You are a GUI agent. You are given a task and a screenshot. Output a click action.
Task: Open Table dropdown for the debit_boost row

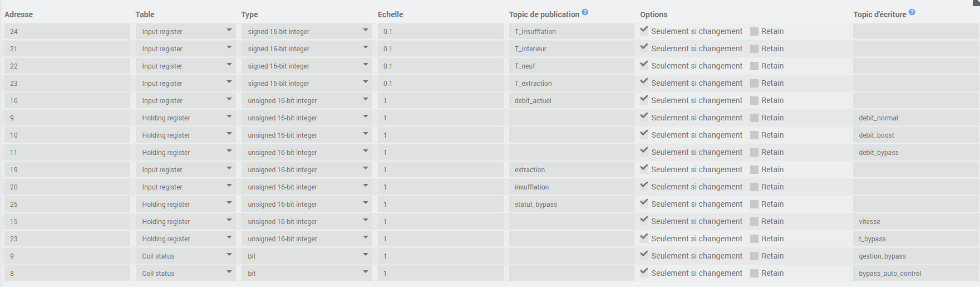(x=185, y=135)
